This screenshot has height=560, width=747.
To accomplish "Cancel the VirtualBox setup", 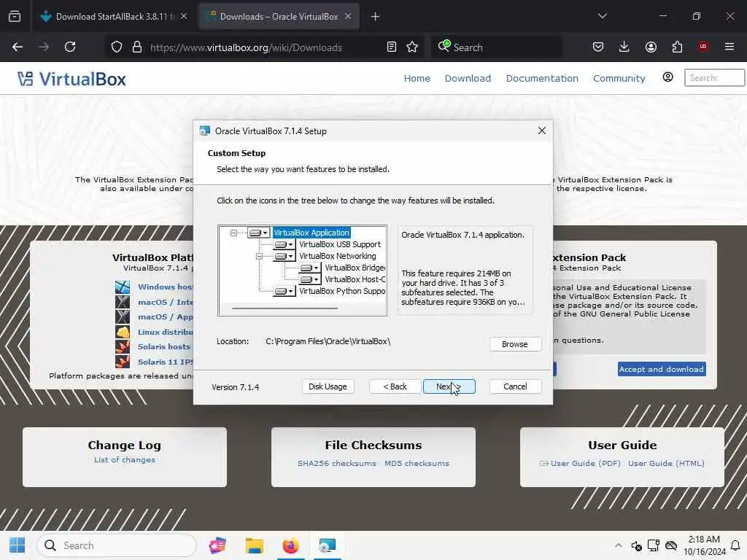I will (515, 386).
